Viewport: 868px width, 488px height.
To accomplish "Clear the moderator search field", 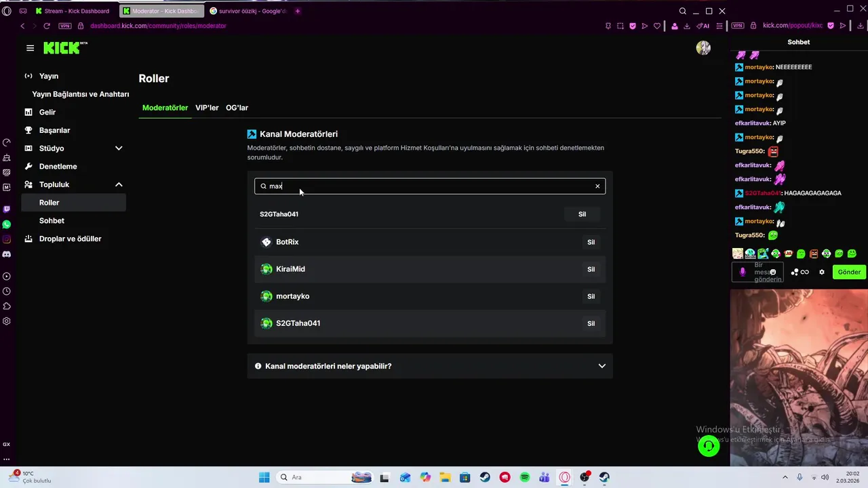I will [597, 186].
